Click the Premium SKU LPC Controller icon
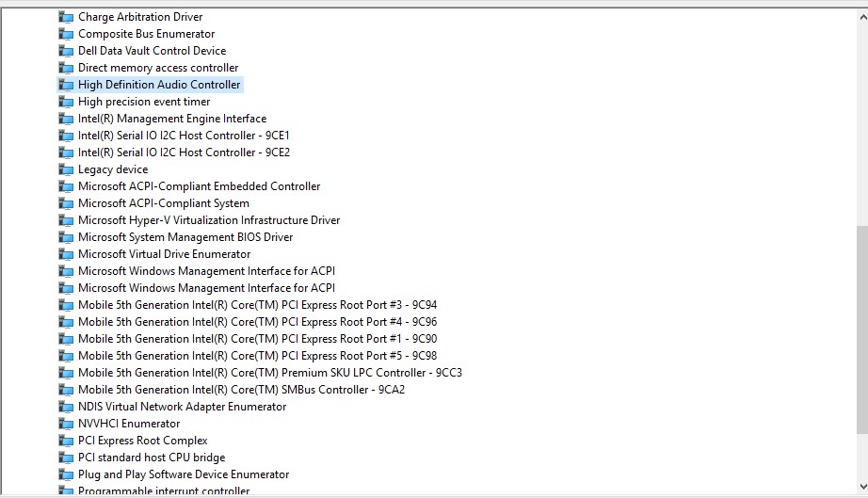Viewport: 868px width, 498px height. [x=66, y=374]
